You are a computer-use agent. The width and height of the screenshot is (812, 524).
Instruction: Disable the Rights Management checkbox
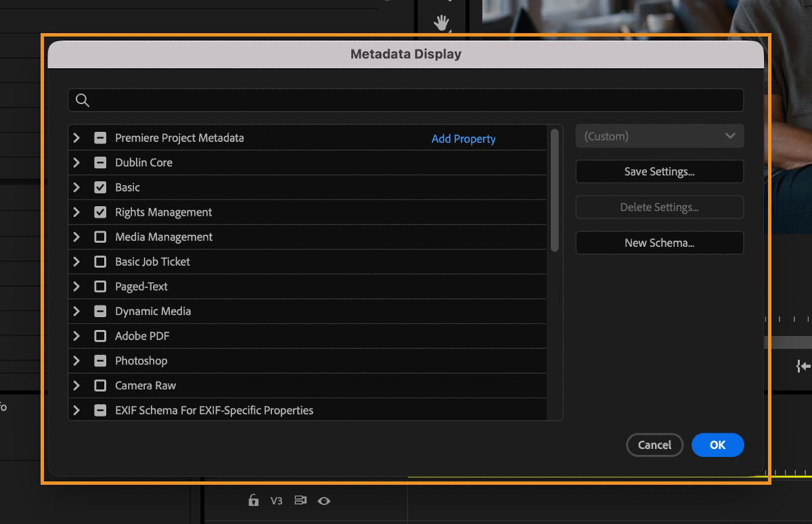[100, 212]
